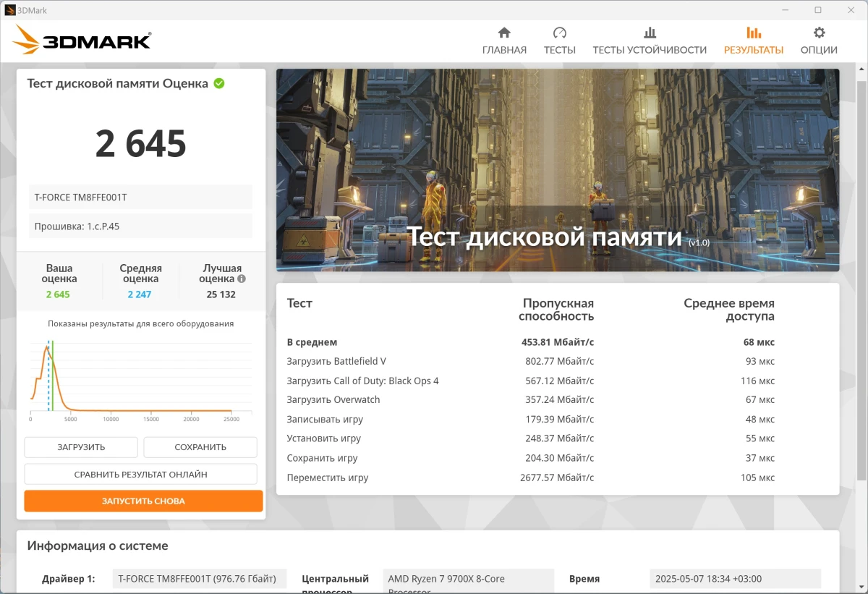
Task: Click the В среднем row label
Action: 312,342
